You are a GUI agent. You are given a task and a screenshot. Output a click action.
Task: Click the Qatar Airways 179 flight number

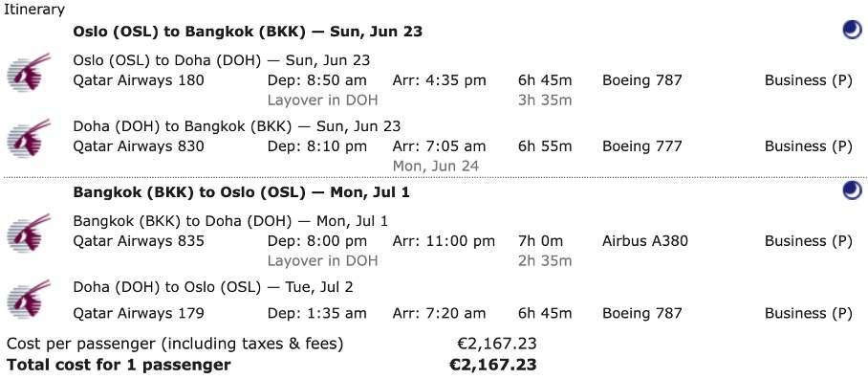[139, 313]
